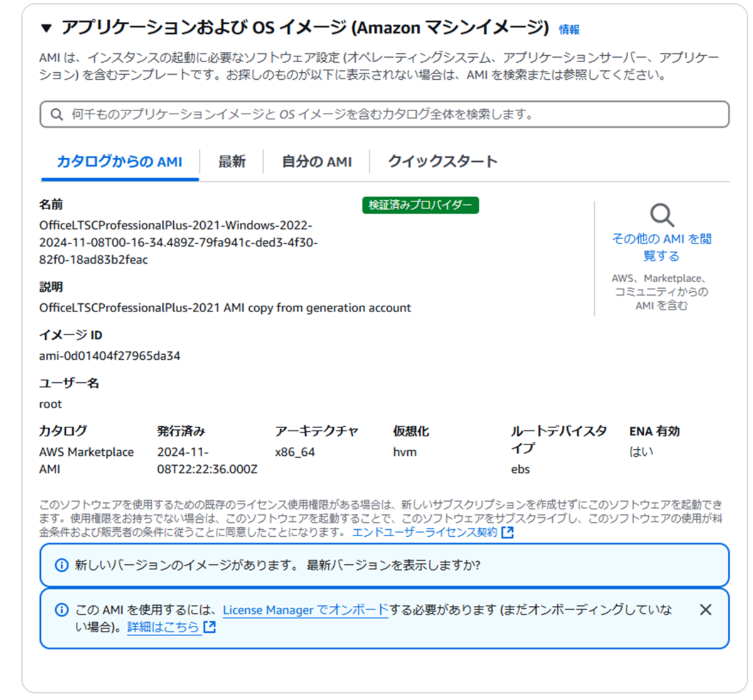The height and width of the screenshot is (700, 753).
Task: Click the external link icon after license agreement
Action: (508, 532)
